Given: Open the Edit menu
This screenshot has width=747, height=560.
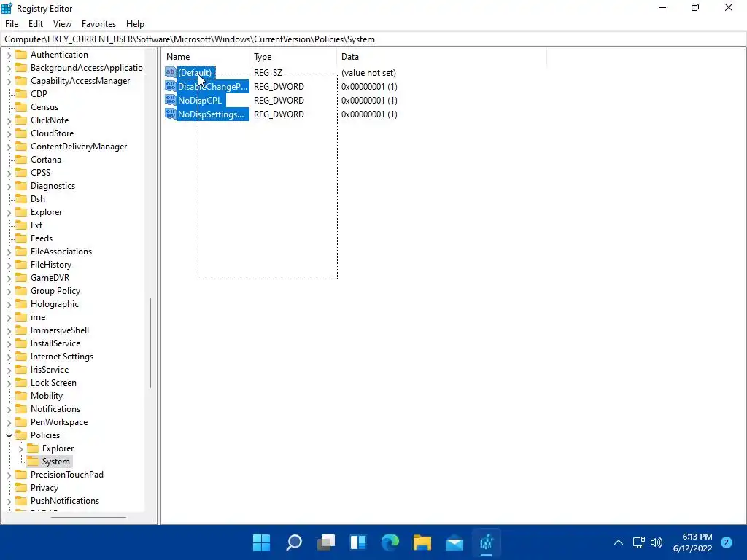Looking at the screenshot, I should pos(36,24).
